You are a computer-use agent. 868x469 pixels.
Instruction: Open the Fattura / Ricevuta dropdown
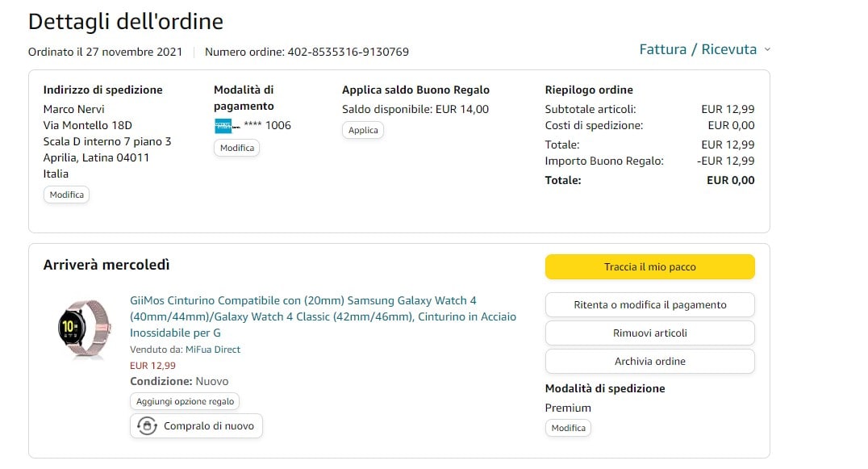(699, 49)
